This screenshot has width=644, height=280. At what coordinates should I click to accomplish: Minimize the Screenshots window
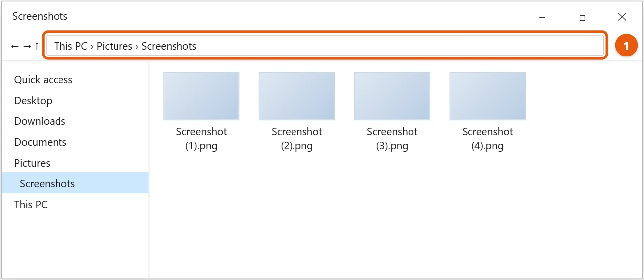[x=542, y=17]
